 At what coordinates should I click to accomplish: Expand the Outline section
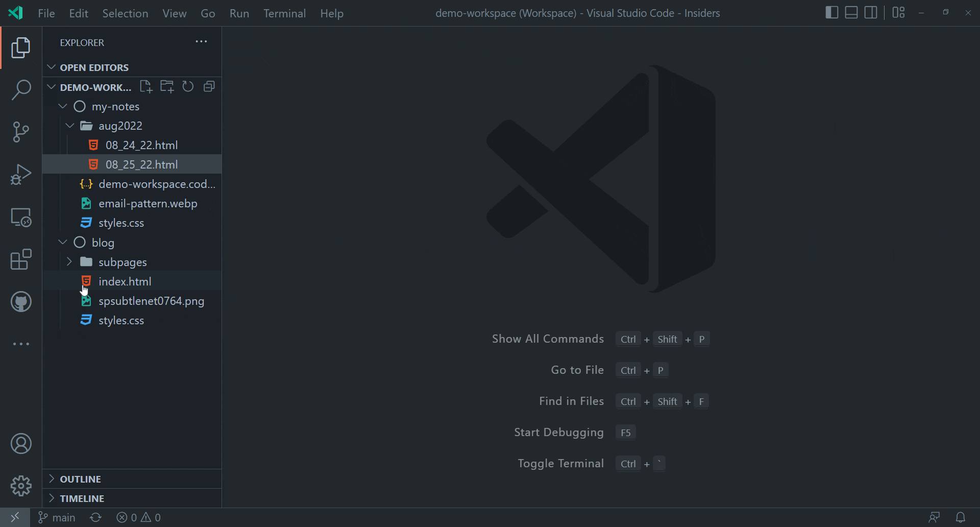[51, 478]
